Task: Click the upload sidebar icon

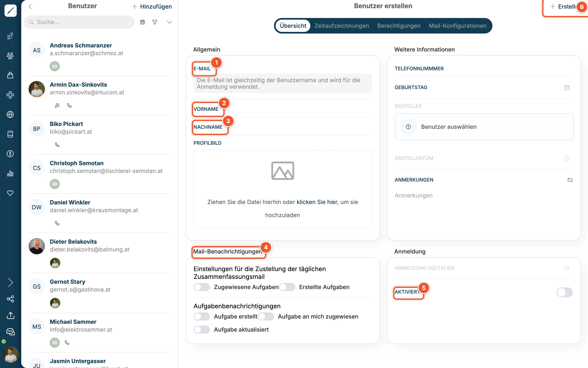Action: click(10, 315)
